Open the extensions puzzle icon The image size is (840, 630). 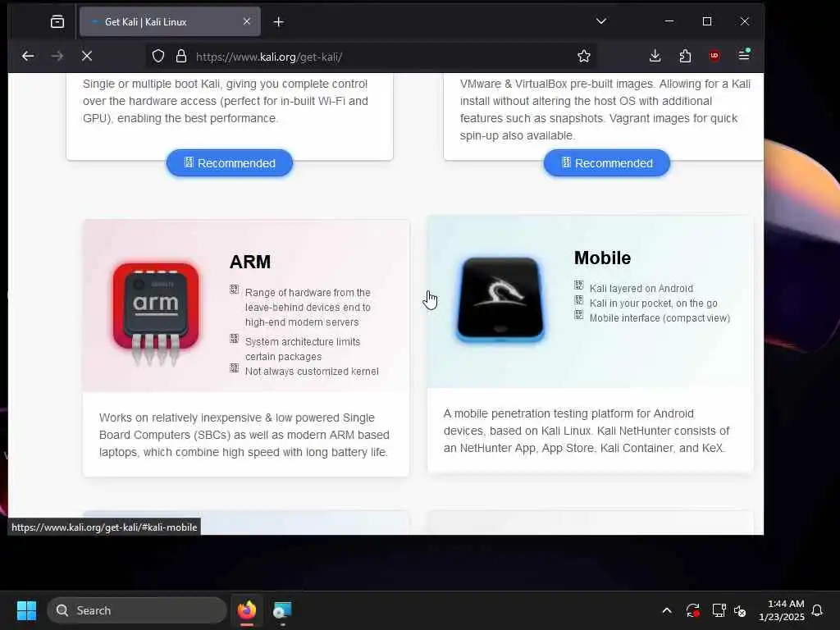tap(685, 56)
